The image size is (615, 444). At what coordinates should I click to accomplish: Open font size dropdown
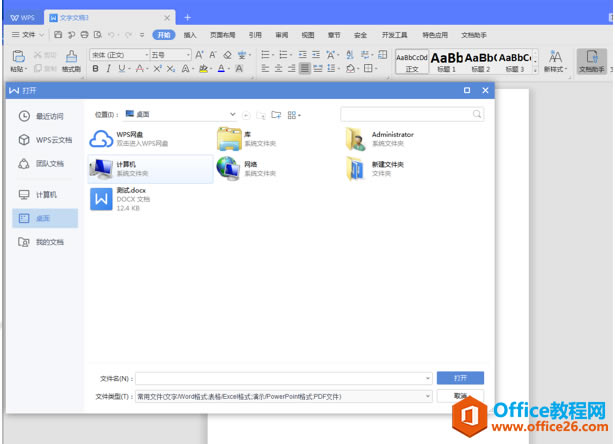[188, 55]
